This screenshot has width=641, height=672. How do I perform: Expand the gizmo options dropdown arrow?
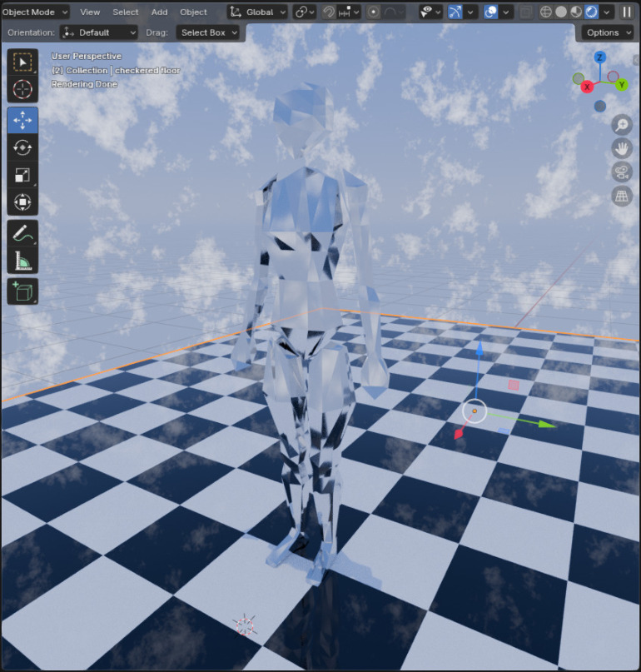pos(470,12)
